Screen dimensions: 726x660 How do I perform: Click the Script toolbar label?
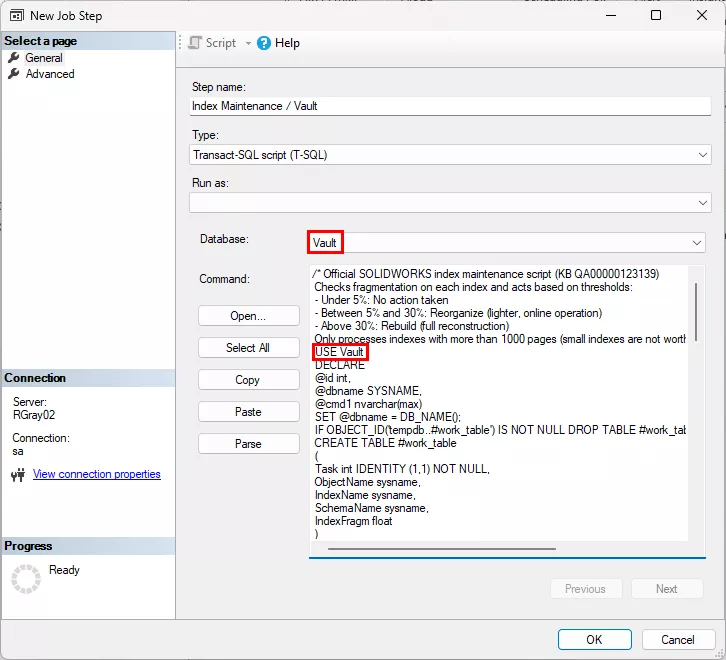pyautogui.click(x=221, y=43)
